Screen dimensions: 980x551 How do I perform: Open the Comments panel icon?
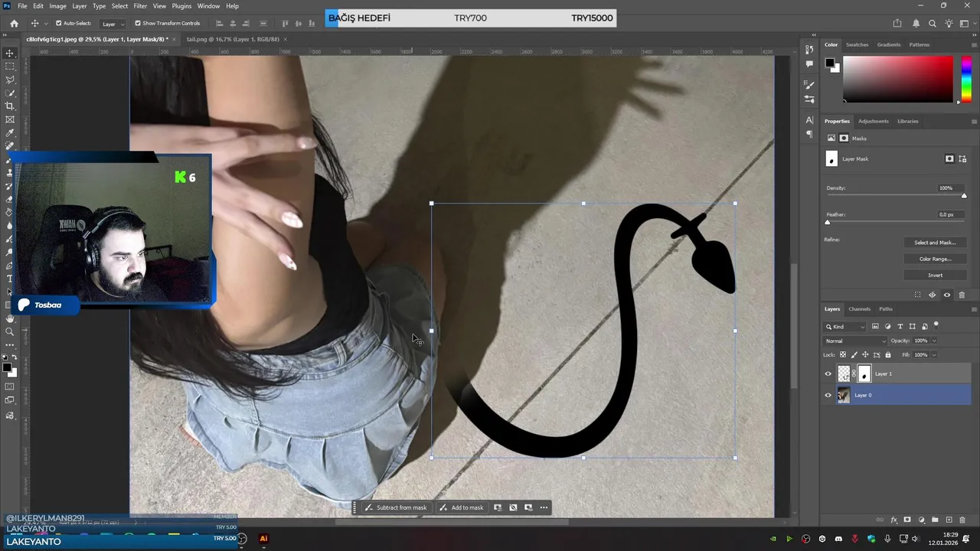(x=809, y=64)
